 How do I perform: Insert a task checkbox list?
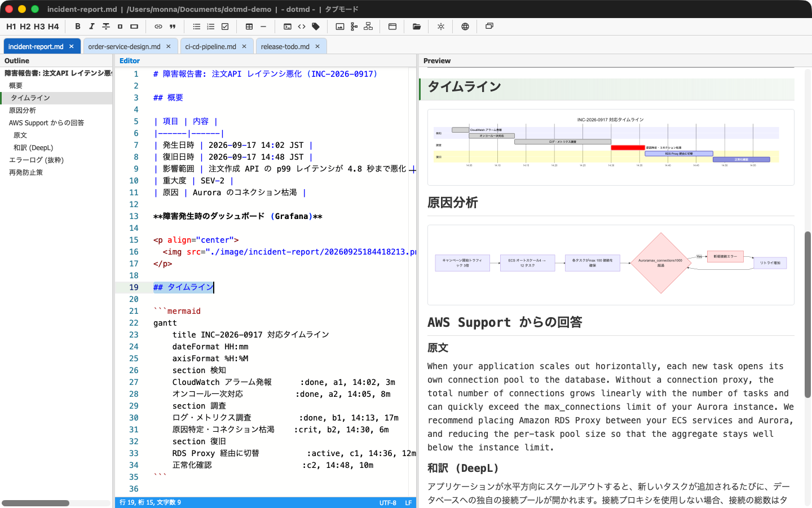click(225, 27)
